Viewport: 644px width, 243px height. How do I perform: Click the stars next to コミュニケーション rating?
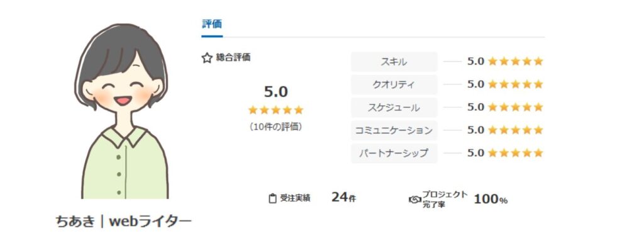tap(516, 130)
